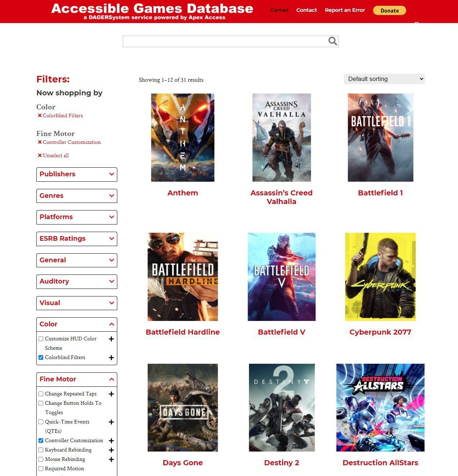Click the Unselect all link
Image resolution: width=458 pixels, height=476 pixels.
[55, 155]
